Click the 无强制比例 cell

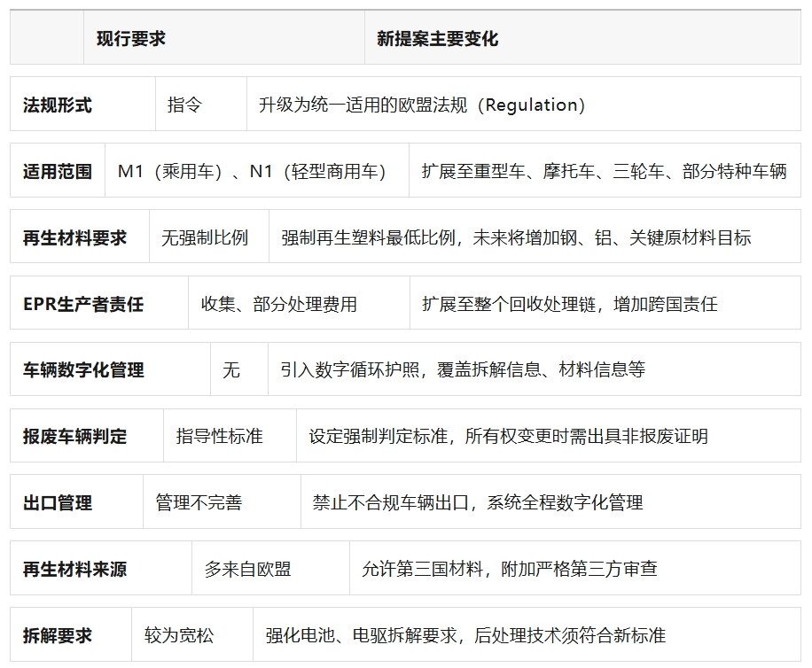[x=205, y=238]
